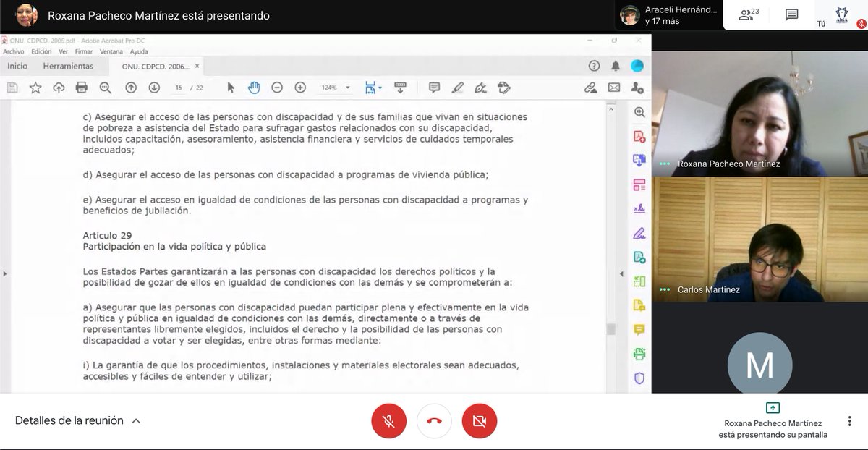Viewport: 868px width, 450px height.
Task: Click the stamp tool icon
Action: click(x=504, y=88)
